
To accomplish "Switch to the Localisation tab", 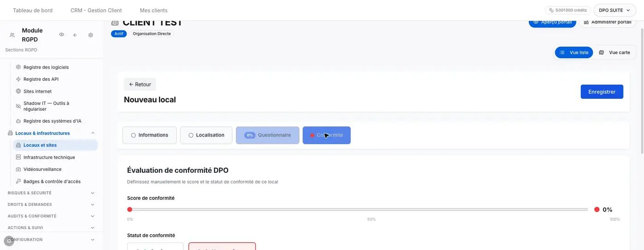I will pos(206,135).
